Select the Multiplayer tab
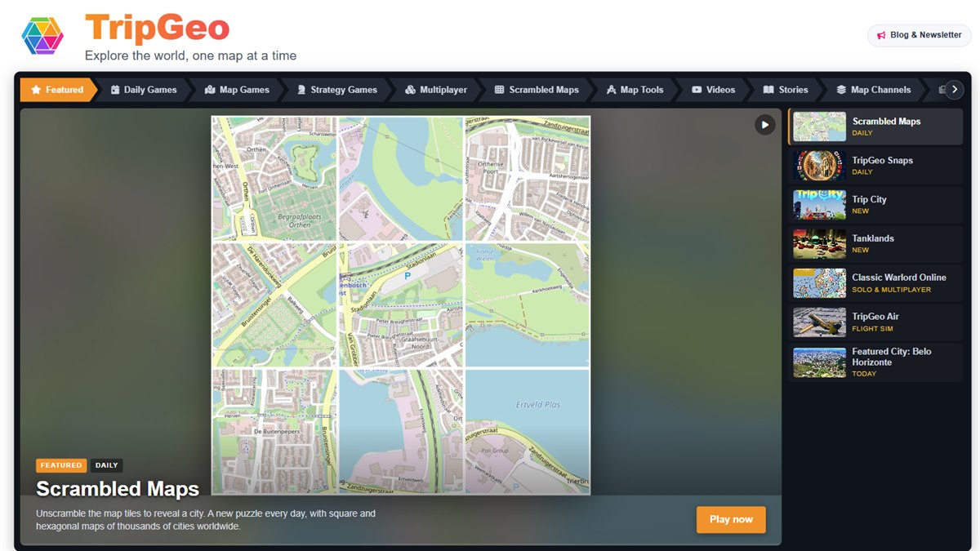 point(437,90)
